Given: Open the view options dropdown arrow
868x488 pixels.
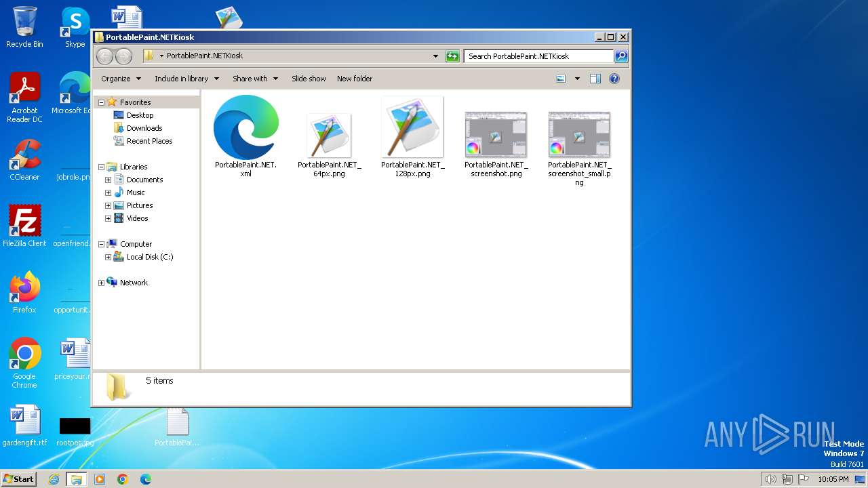Looking at the screenshot, I should [x=577, y=79].
